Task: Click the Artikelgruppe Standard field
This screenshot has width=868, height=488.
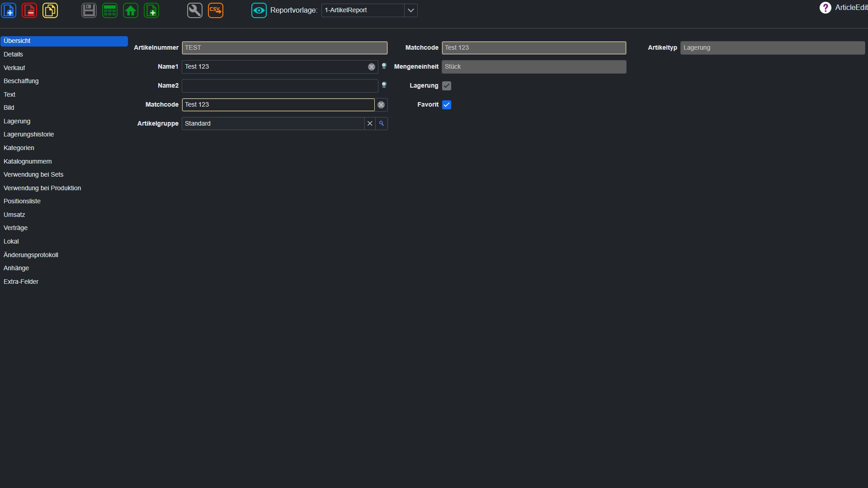Action: pos(273,123)
